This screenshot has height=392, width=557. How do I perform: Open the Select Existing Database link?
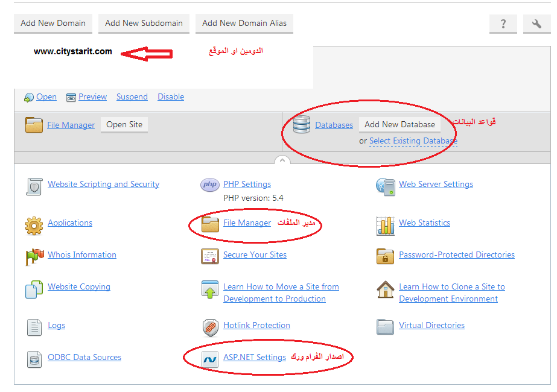[413, 141]
